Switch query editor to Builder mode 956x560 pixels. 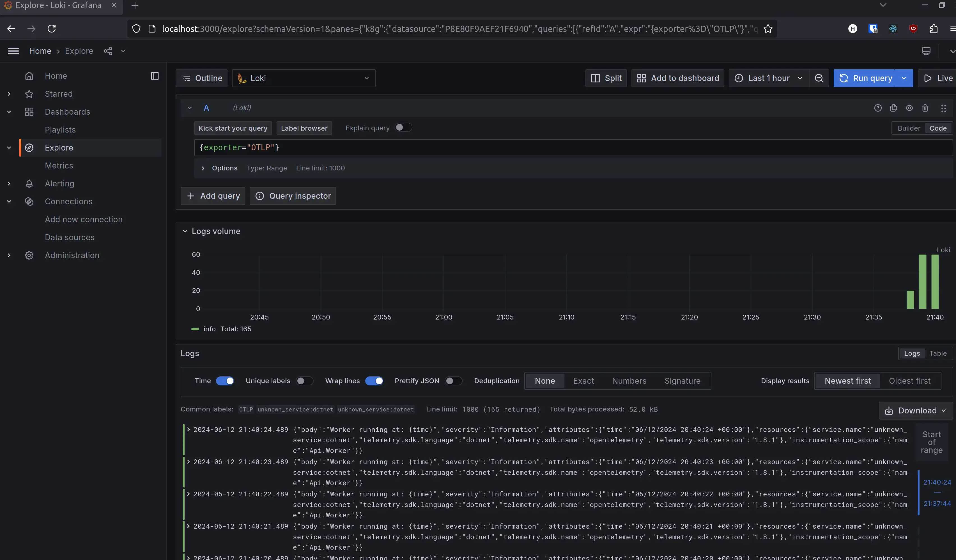908,128
